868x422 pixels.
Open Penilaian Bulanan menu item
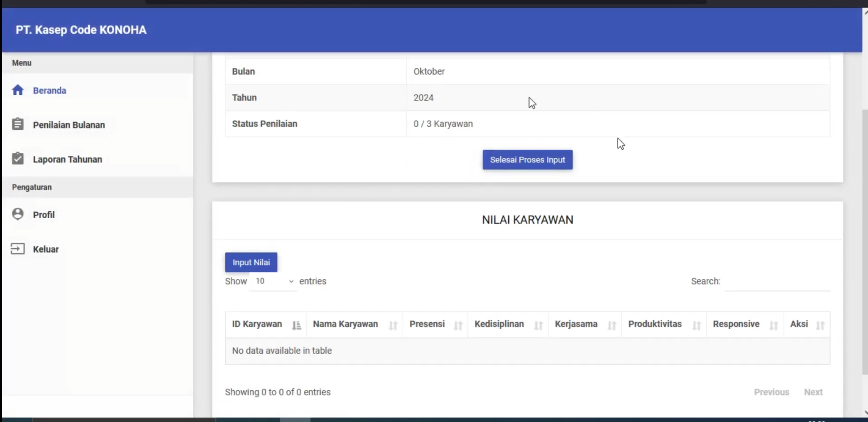69,125
